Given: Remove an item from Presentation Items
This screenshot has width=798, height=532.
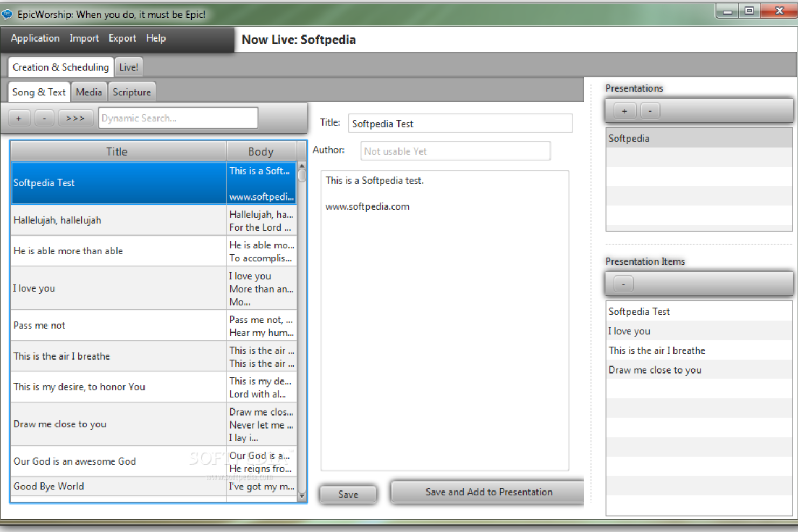Looking at the screenshot, I should pos(623,284).
